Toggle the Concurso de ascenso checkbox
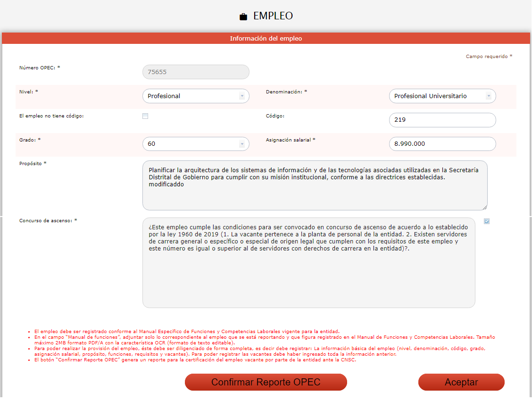Viewport: 532px width, 401px height. tap(487, 221)
